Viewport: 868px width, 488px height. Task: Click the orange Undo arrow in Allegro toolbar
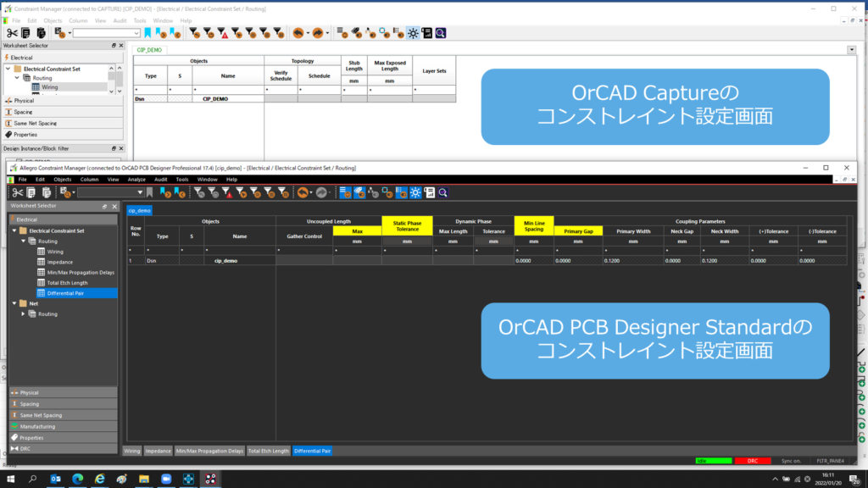click(303, 192)
